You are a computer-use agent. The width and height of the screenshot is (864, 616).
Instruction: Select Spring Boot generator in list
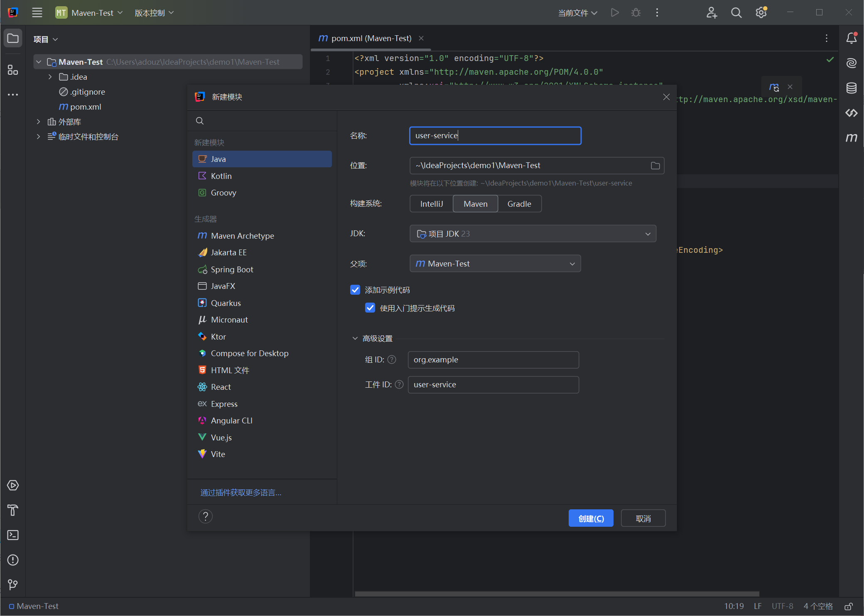(x=232, y=269)
